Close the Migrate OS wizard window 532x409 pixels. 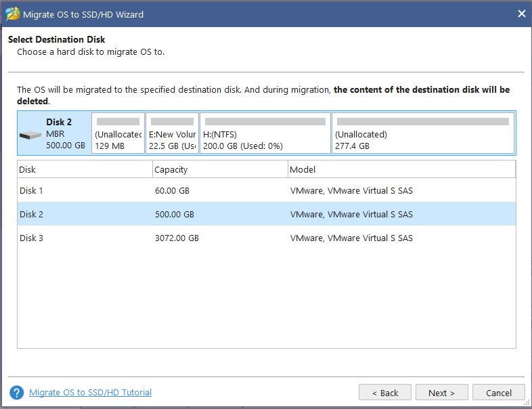(521, 14)
